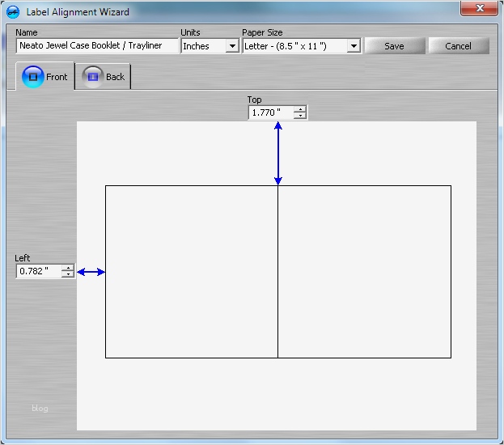Increase the Left margin with up spinner
Image resolution: width=504 pixels, height=445 pixels.
[68, 268]
